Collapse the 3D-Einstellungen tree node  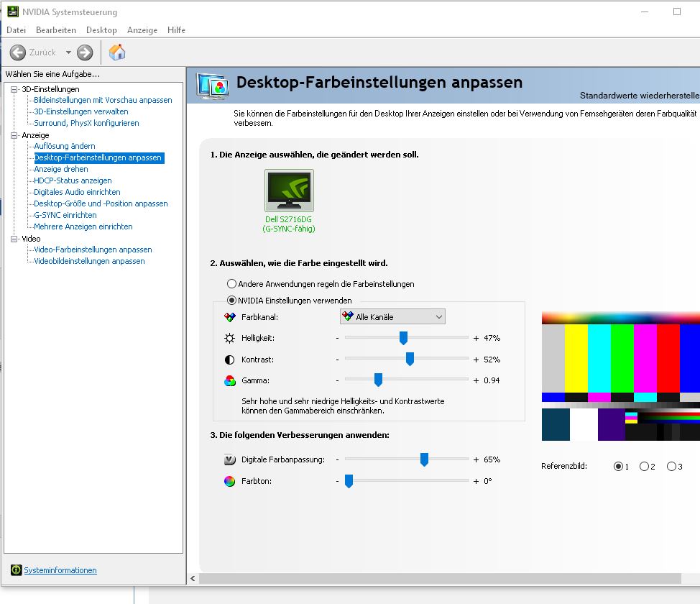(x=14, y=89)
